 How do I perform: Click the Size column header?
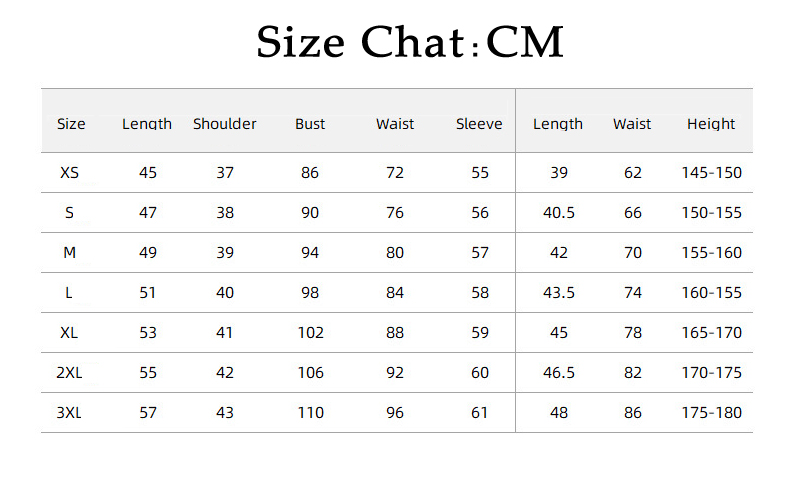pos(71,124)
